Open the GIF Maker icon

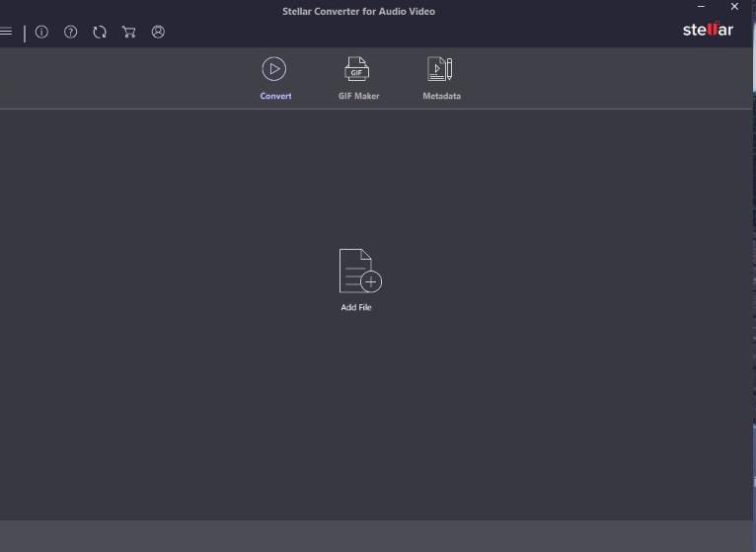357,69
